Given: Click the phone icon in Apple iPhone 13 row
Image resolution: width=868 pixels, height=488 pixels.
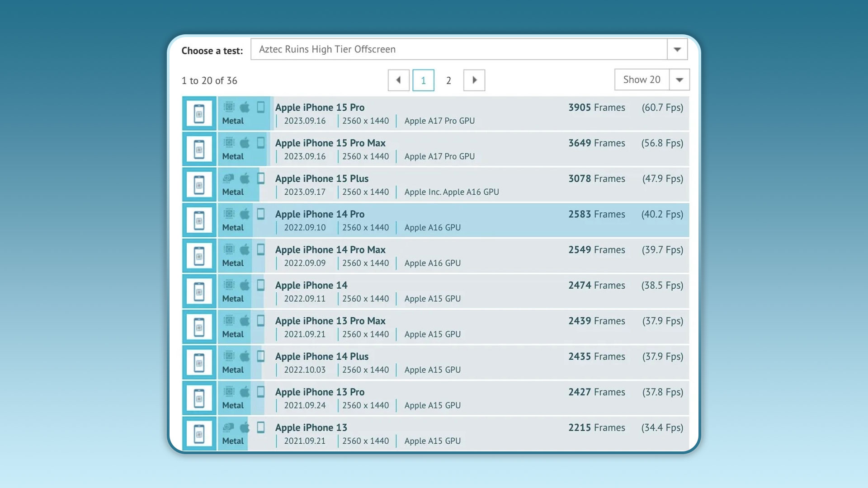Looking at the screenshot, I should 261,427.
